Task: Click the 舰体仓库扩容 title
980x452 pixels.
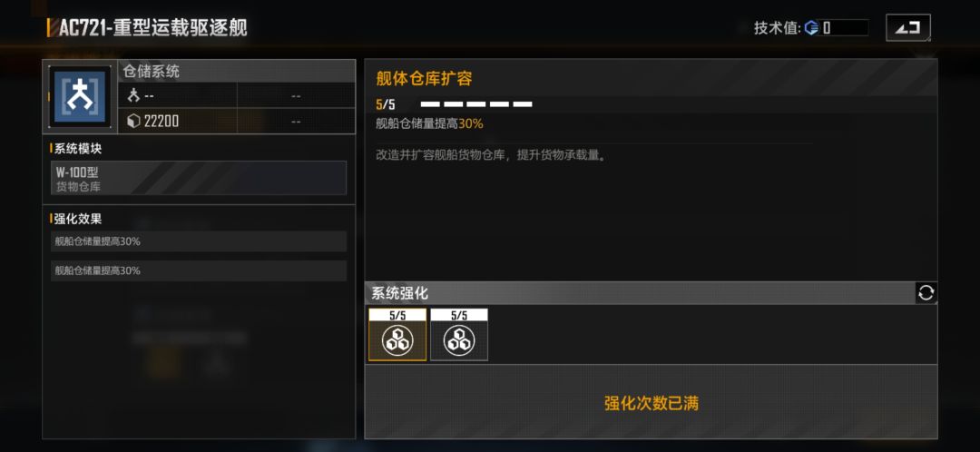Action: [x=424, y=79]
